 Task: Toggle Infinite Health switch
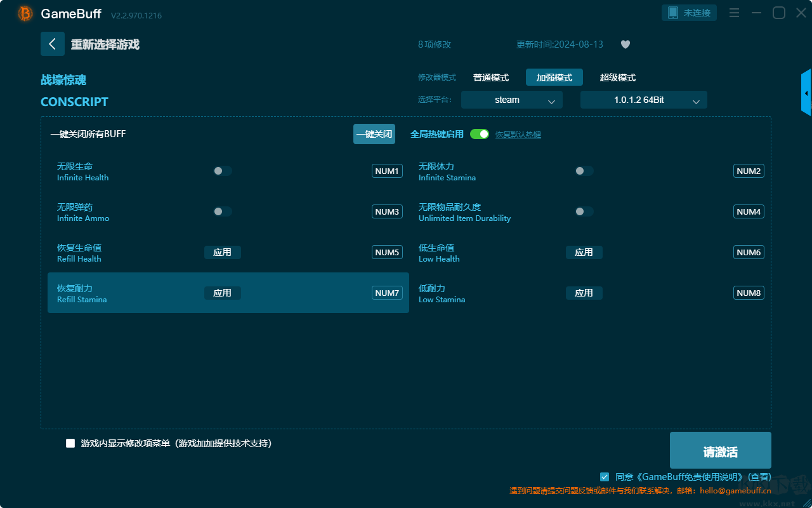pyautogui.click(x=222, y=171)
